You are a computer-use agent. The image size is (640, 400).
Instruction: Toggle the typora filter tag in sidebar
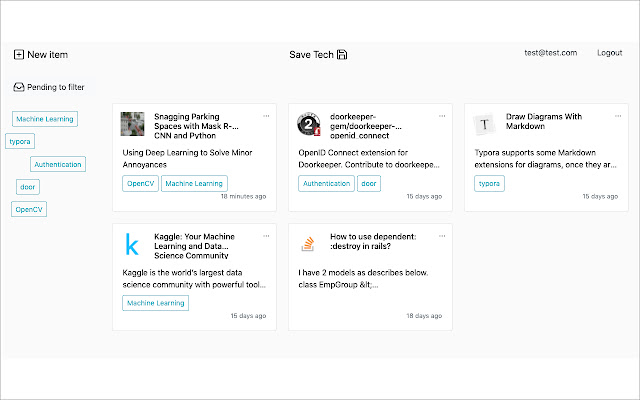coord(20,141)
